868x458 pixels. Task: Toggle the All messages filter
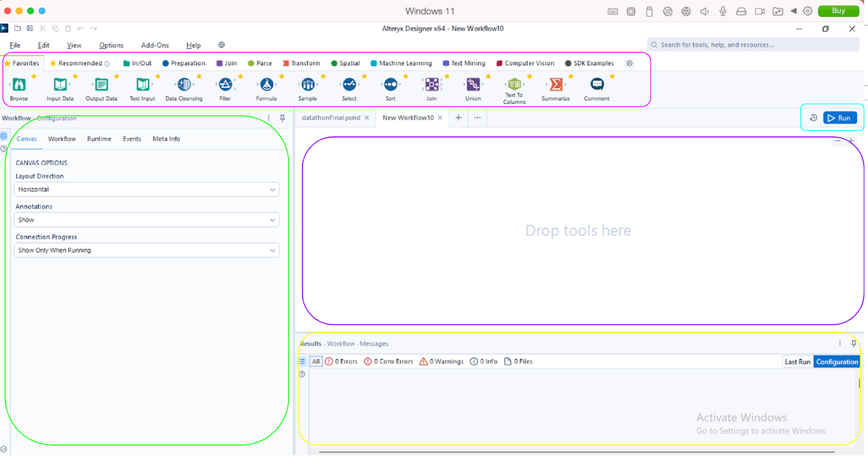click(x=316, y=361)
